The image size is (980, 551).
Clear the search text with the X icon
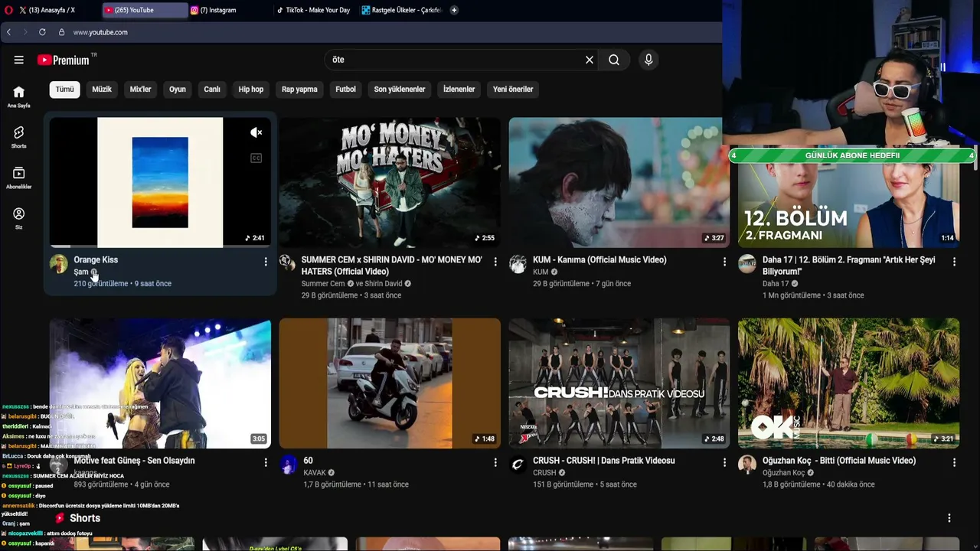(x=590, y=60)
